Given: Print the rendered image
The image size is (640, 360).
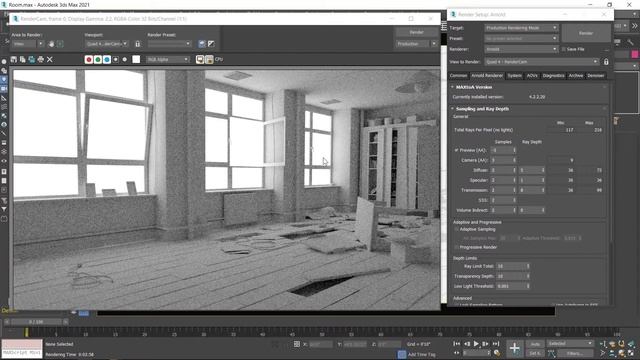Looking at the screenshot, I should (40, 60).
